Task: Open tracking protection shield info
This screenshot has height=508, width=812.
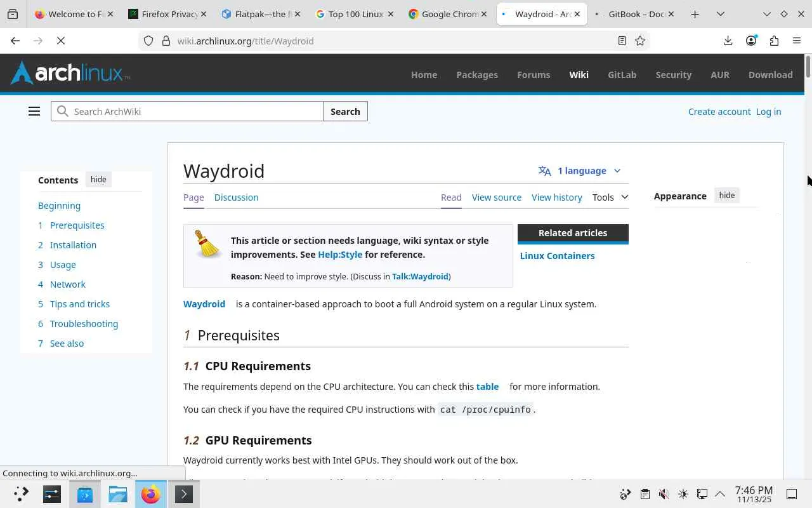Action: tap(148, 41)
